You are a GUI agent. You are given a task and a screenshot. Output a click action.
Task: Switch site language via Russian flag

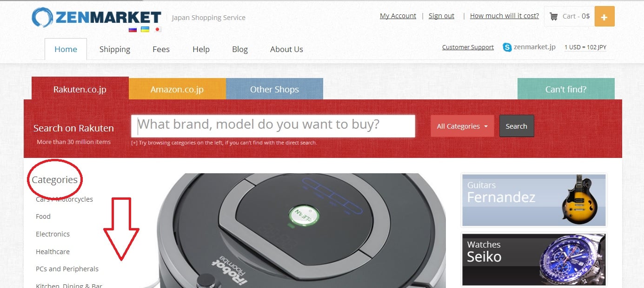click(x=133, y=29)
